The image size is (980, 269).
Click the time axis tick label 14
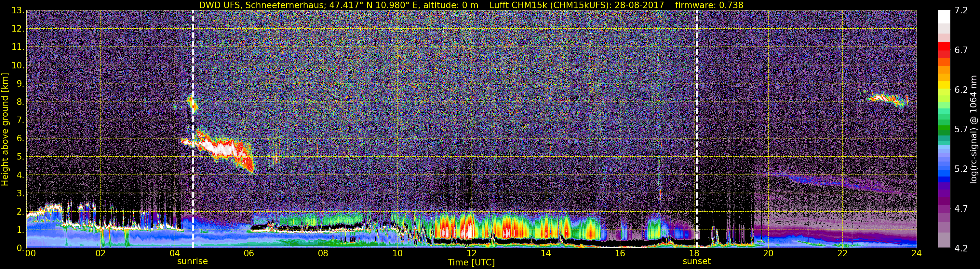pyautogui.click(x=545, y=254)
